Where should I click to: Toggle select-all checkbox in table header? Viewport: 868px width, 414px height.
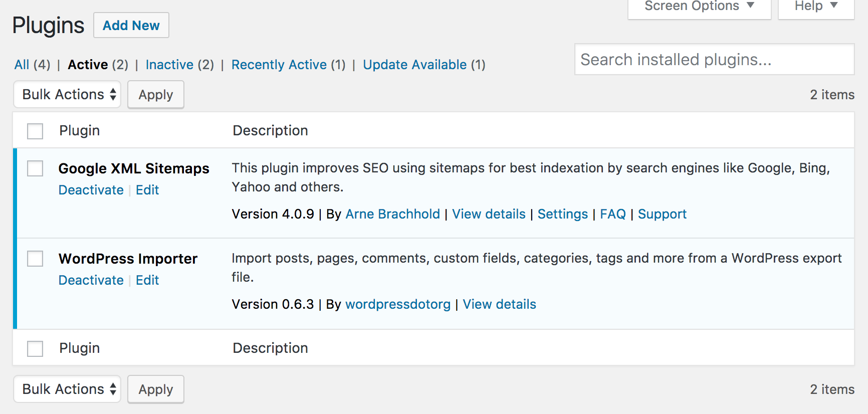[x=35, y=131]
